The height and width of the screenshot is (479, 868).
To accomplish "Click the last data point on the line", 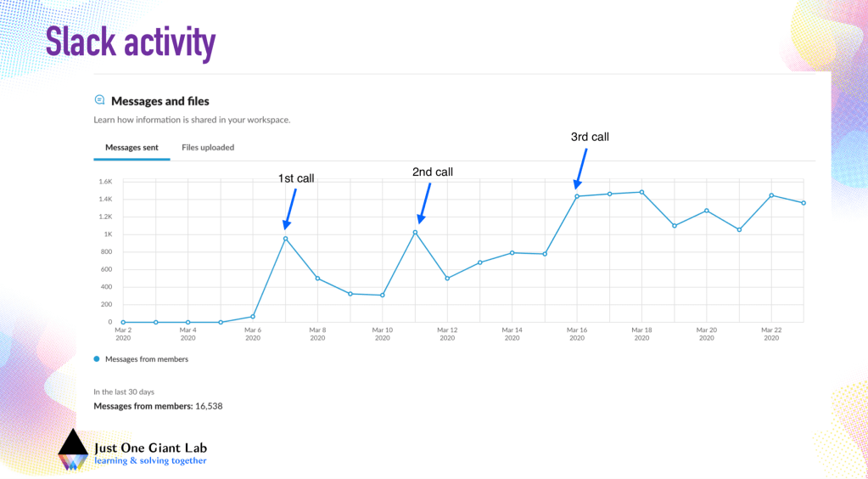I will click(x=804, y=203).
